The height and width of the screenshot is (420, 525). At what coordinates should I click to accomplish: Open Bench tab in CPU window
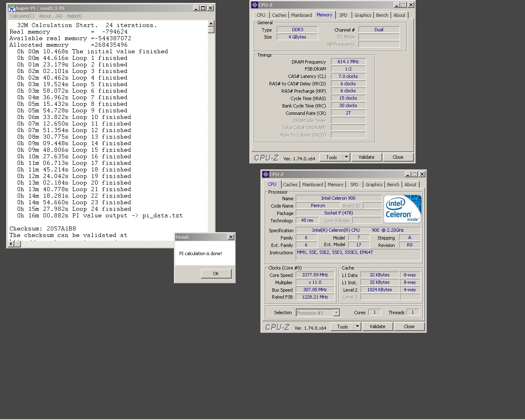click(393, 185)
